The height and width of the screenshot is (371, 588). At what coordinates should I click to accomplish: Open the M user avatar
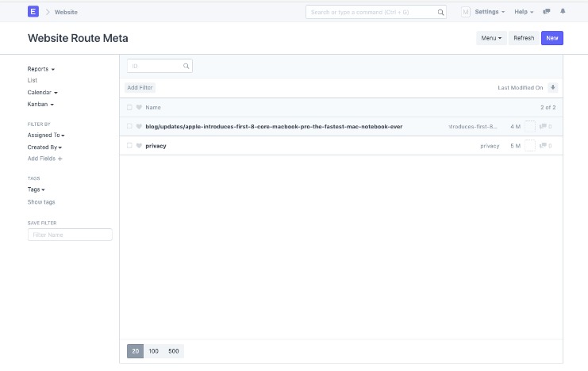point(465,12)
